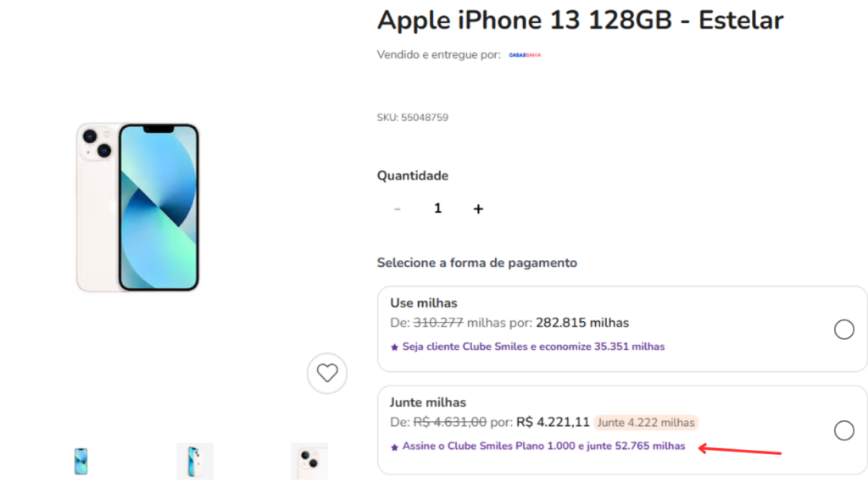Click the Use milhas payment card title

tap(424, 303)
